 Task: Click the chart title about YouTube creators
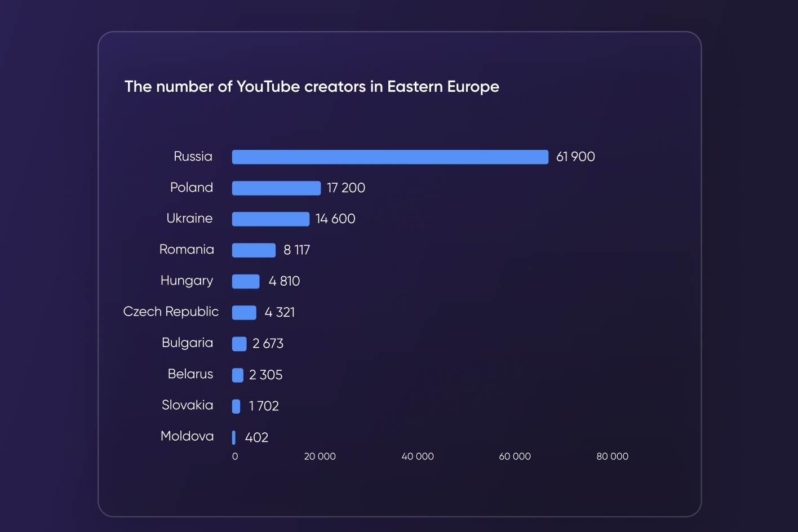pyautogui.click(x=312, y=86)
